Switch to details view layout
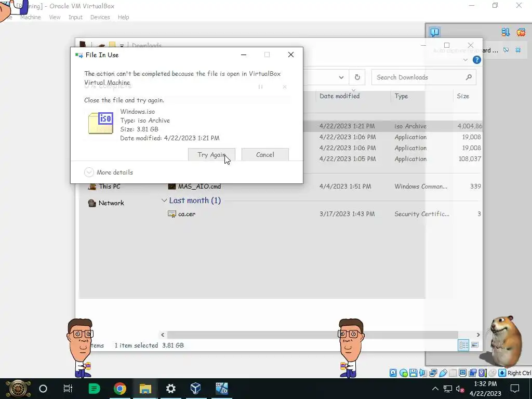Screen dimensions: 532x399 pos(463,345)
